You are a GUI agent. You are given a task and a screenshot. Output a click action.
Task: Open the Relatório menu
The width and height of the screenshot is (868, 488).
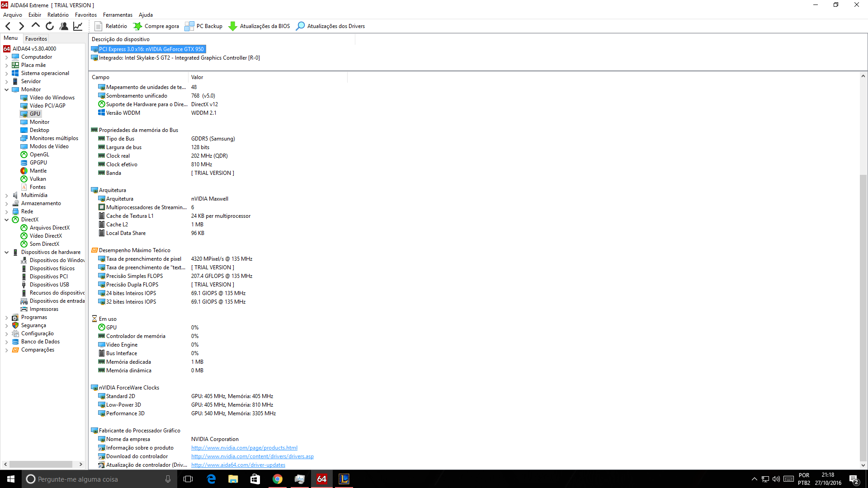point(58,15)
